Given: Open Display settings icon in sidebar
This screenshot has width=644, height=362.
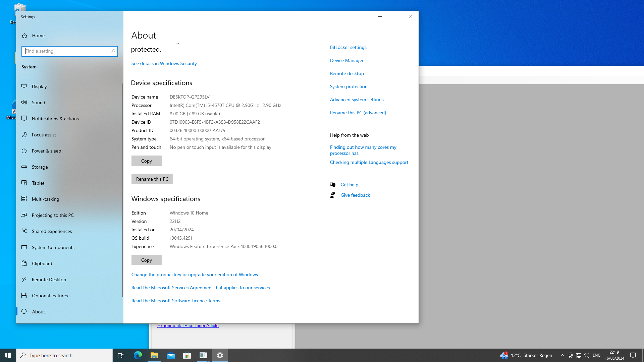Looking at the screenshot, I should 24,86.
